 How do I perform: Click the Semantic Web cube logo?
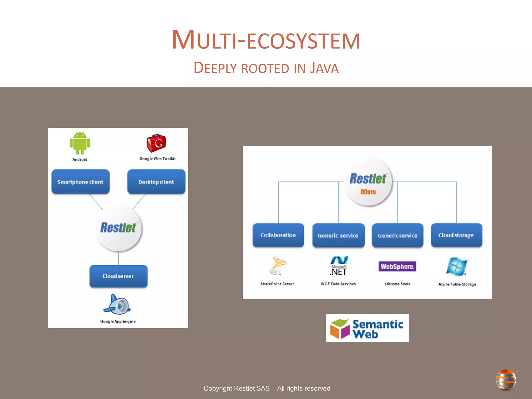340,329
